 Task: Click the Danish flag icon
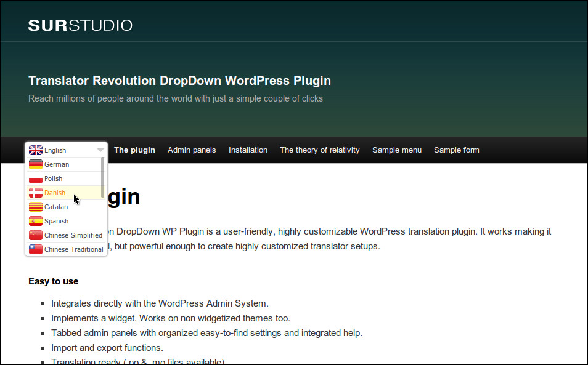click(x=36, y=193)
